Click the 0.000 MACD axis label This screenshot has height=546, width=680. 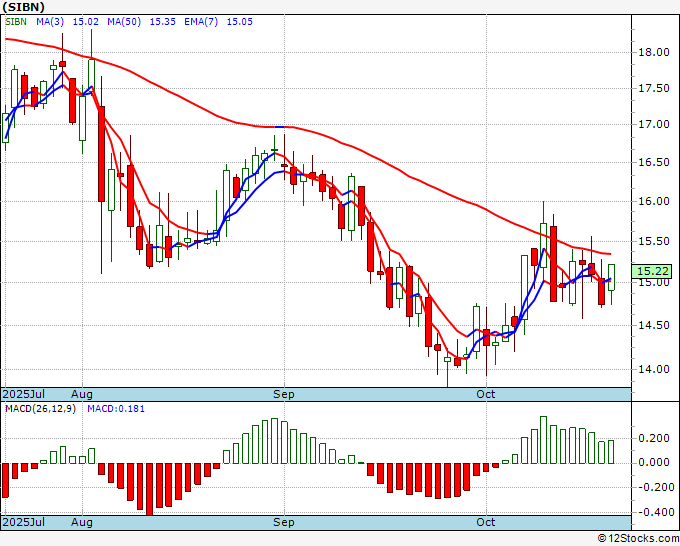point(654,463)
